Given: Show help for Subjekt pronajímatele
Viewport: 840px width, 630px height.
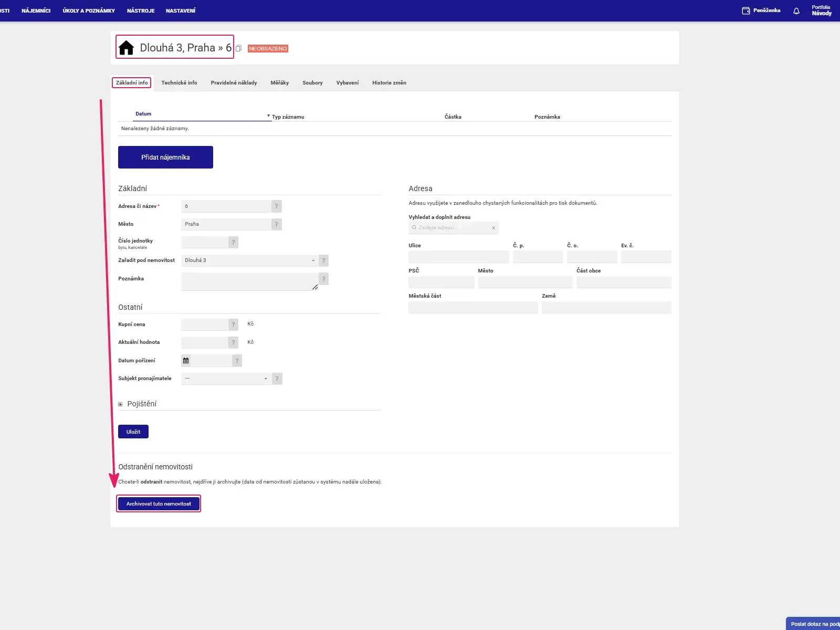Looking at the screenshot, I should 277,379.
